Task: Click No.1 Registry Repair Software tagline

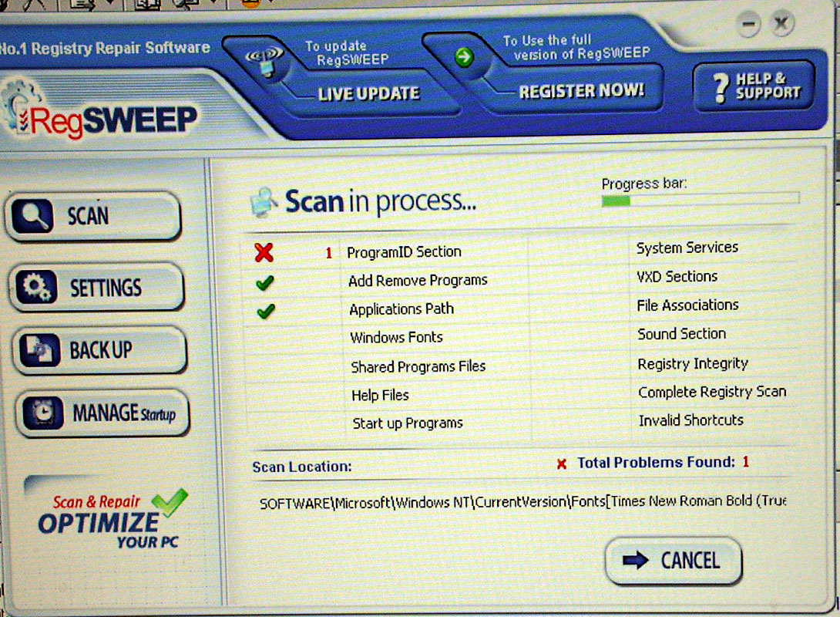Action: click(105, 49)
